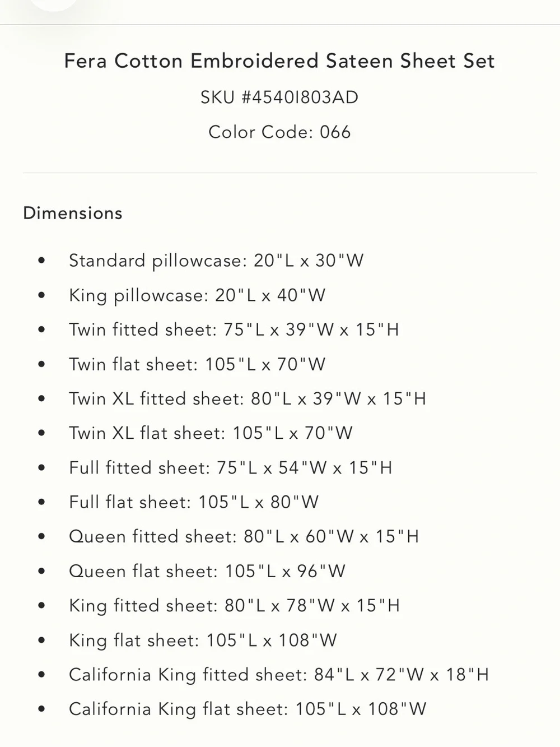Click the Full fitted sheet entry
The image size is (560, 747).
pyautogui.click(x=231, y=468)
